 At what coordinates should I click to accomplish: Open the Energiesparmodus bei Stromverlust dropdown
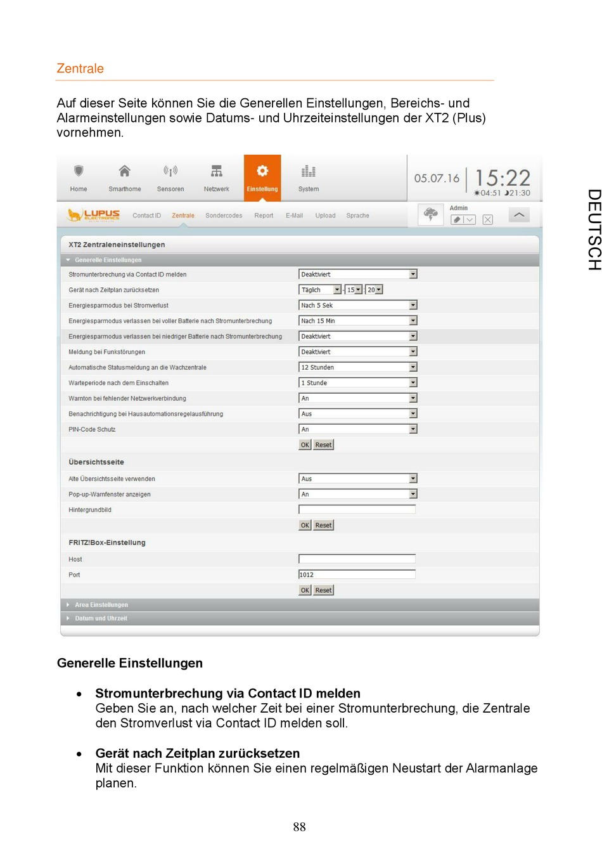pos(358,305)
